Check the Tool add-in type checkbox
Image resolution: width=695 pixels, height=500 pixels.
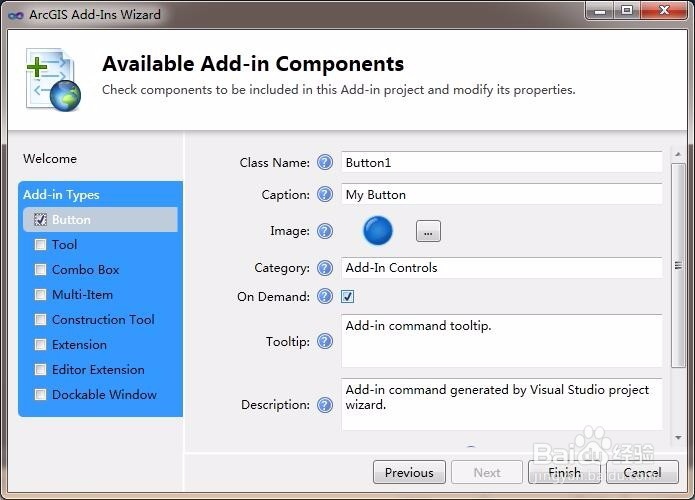pyautogui.click(x=40, y=245)
